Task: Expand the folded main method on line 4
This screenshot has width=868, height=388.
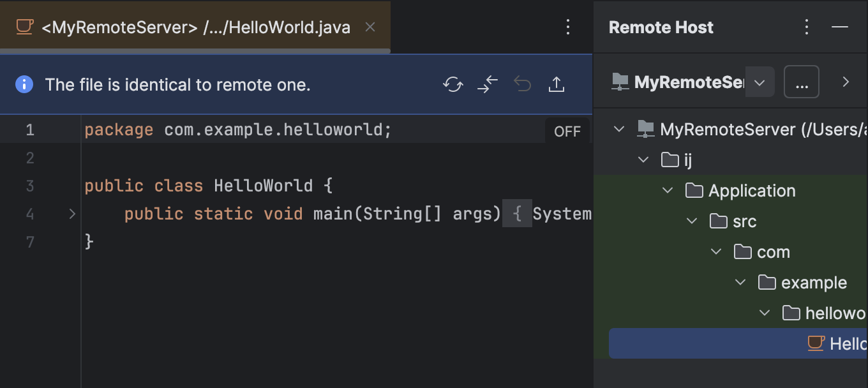Action: click(x=72, y=214)
